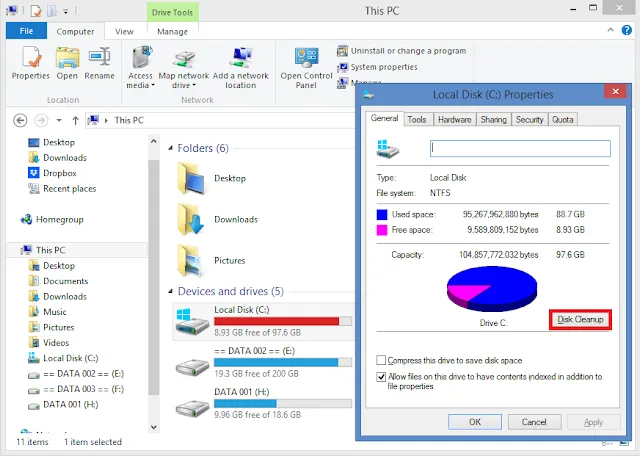Screen dimensions: 640x456
Task: Click System properties in ribbon
Action: click(378, 67)
